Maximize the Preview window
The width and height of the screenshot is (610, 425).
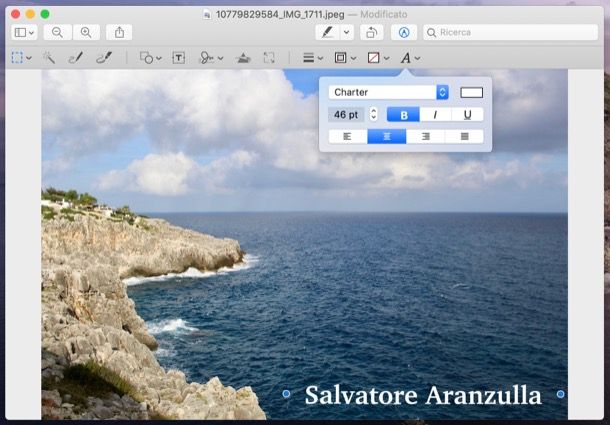tap(45, 14)
